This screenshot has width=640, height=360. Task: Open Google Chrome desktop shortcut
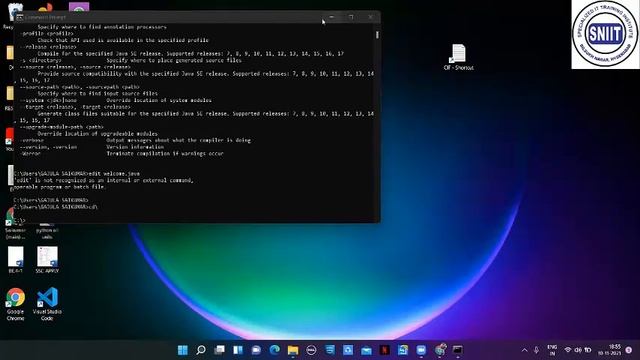[x=15, y=304]
